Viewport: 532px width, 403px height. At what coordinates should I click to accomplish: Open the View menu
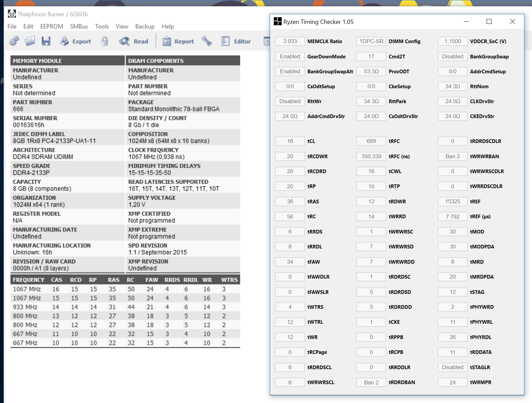[122, 27]
